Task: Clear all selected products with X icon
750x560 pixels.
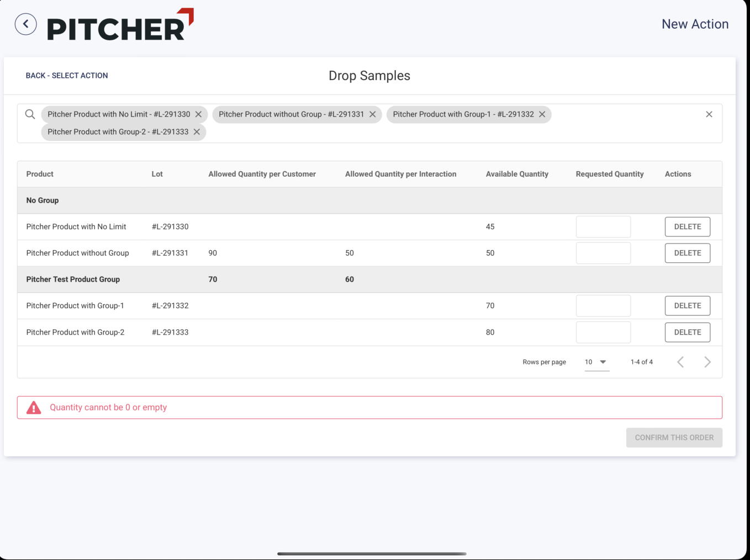Action: pos(709,114)
